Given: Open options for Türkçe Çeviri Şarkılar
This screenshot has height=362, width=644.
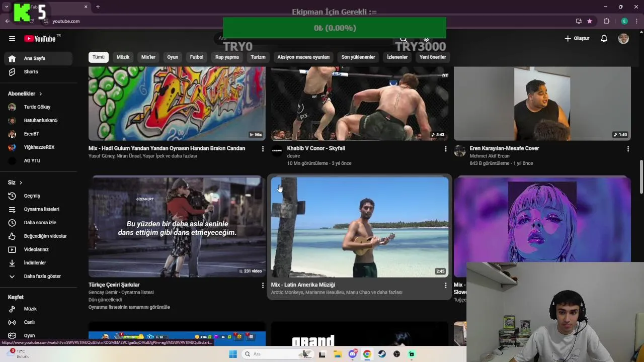Looking at the screenshot, I should pyautogui.click(x=263, y=285).
